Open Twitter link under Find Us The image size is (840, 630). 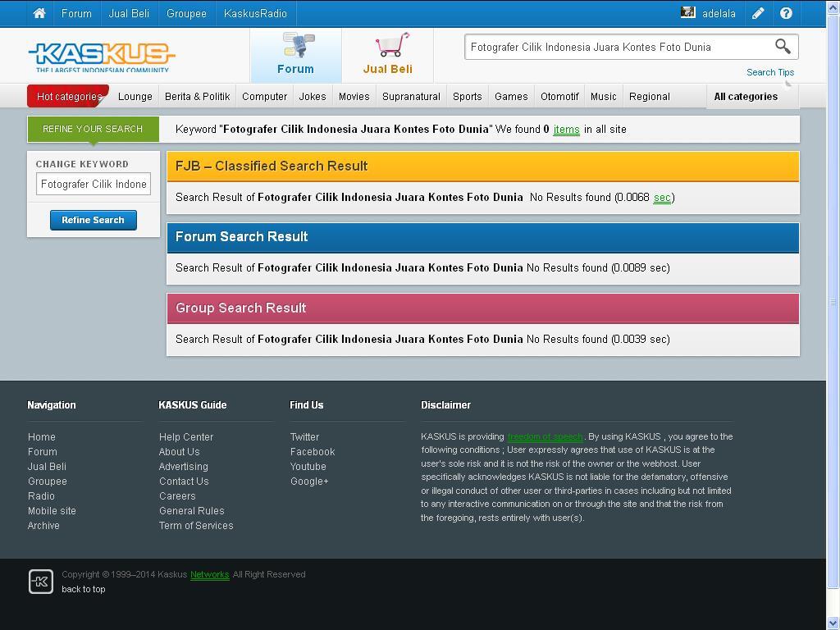(x=304, y=437)
